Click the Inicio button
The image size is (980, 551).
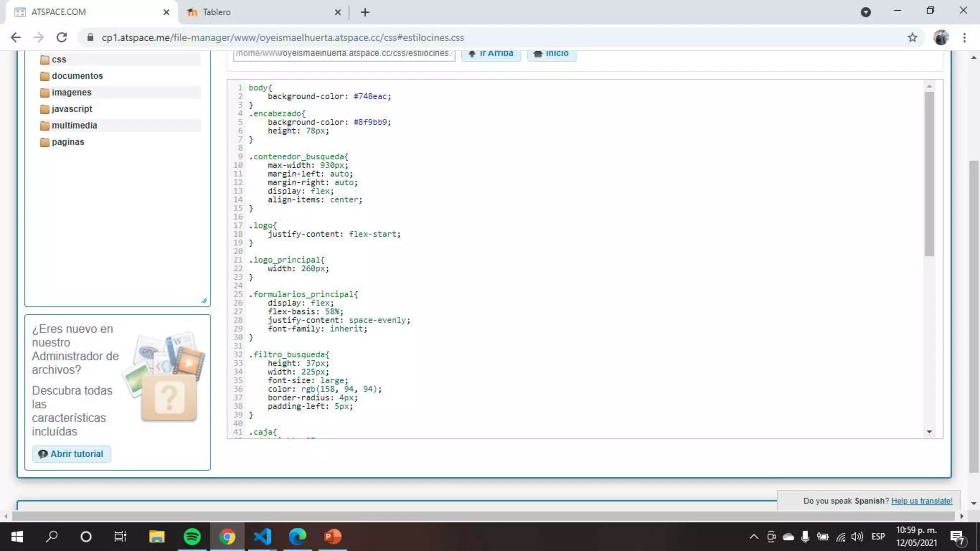(x=551, y=54)
